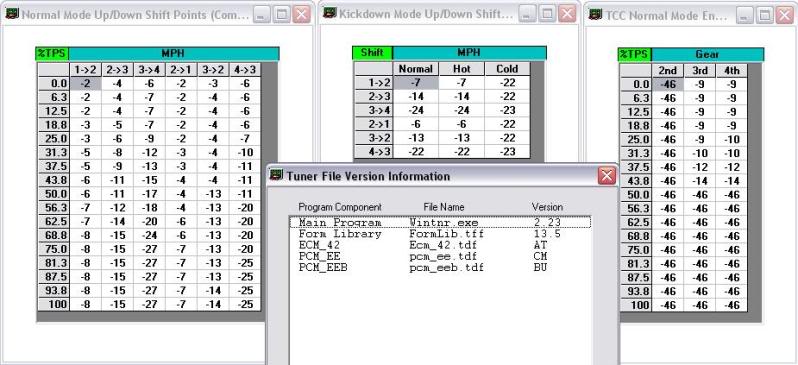798x365 pixels.
Task: Minimize the TCC Normal Mode window
Action: point(744,15)
